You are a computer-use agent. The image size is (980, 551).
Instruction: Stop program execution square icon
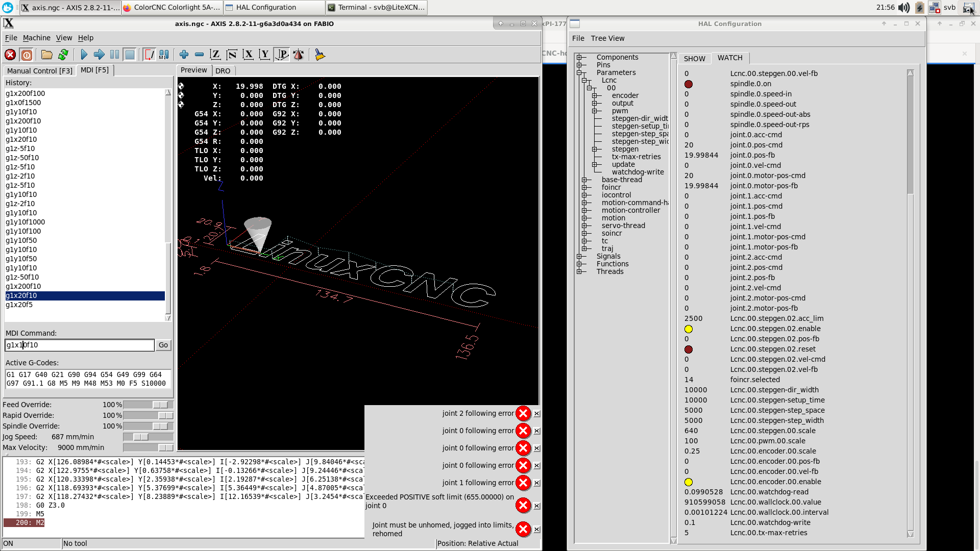tap(130, 55)
